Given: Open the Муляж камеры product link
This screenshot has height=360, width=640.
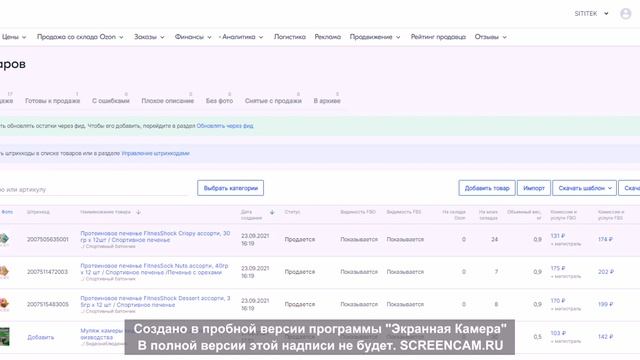Looking at the screenshot, I should pos(102,334).
